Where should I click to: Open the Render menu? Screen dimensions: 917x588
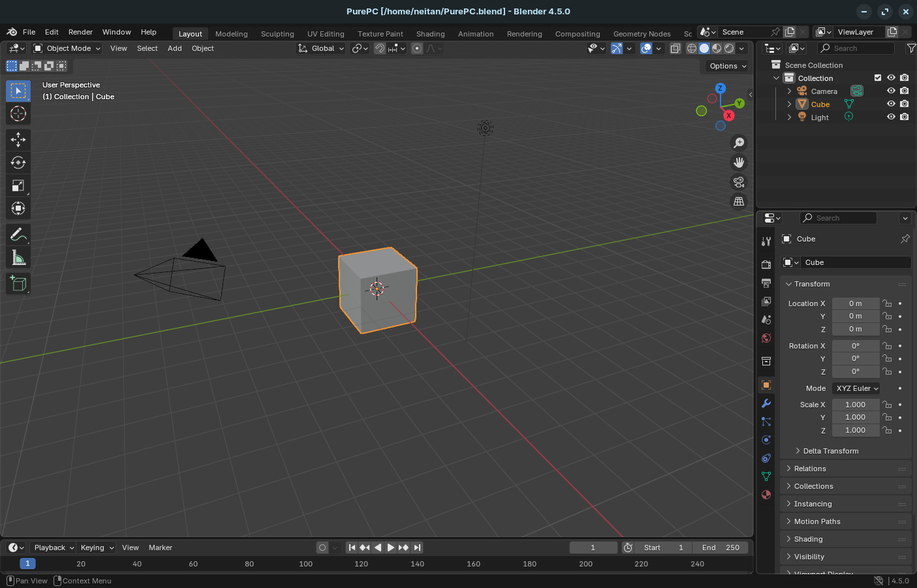[x=80, y=31]
